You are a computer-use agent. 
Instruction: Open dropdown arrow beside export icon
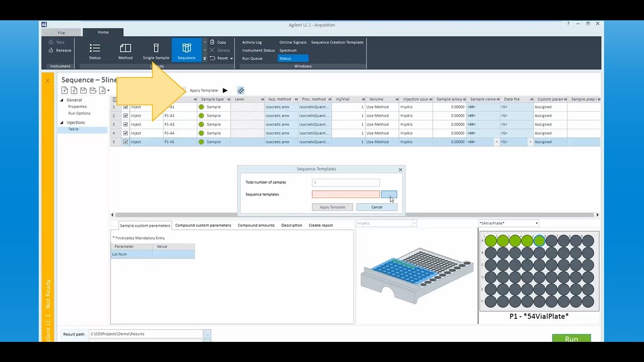click(108, 91)
